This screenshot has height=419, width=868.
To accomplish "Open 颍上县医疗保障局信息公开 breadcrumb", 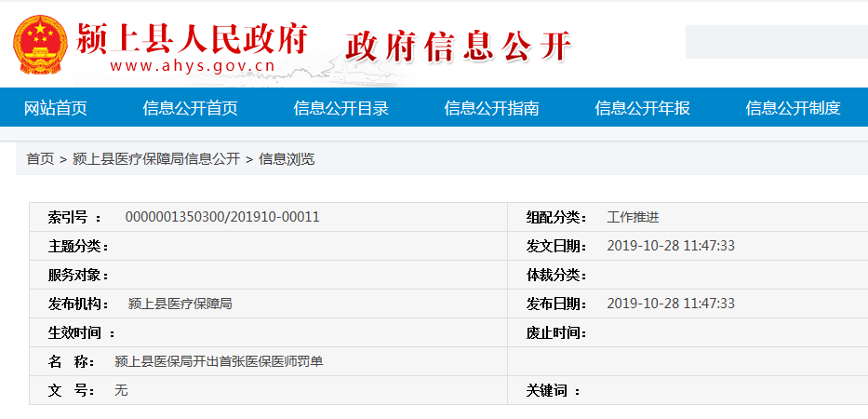I will click(156, 159).
